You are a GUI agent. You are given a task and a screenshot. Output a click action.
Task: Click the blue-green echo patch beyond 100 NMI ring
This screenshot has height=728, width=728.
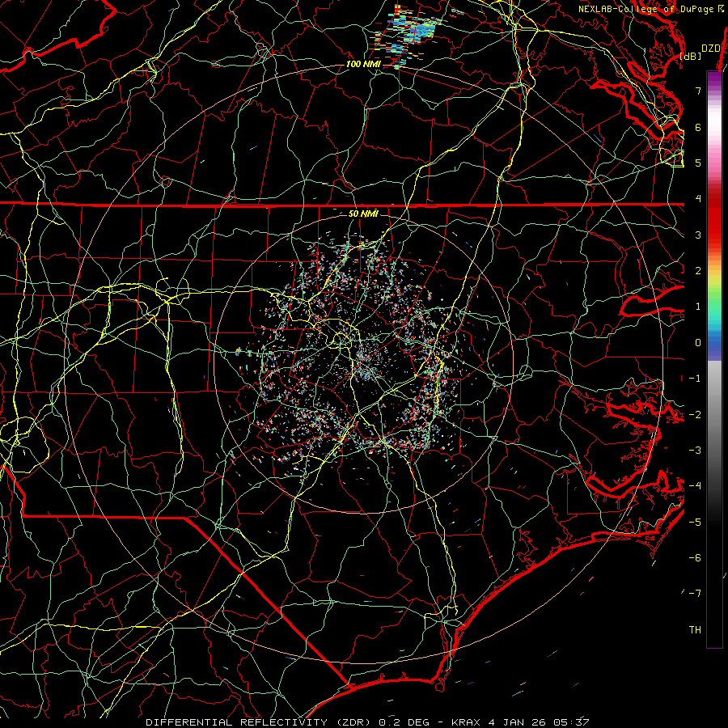[x=413, y=32]
